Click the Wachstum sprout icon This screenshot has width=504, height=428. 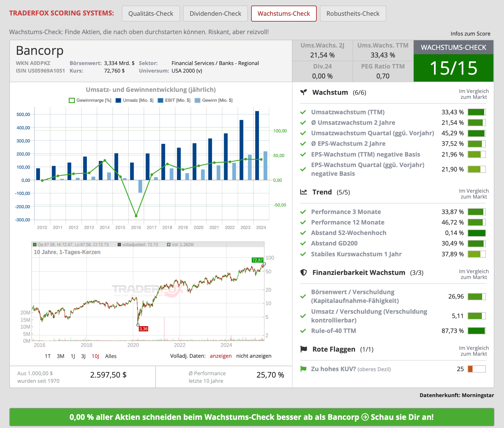[x=304, y=92]
